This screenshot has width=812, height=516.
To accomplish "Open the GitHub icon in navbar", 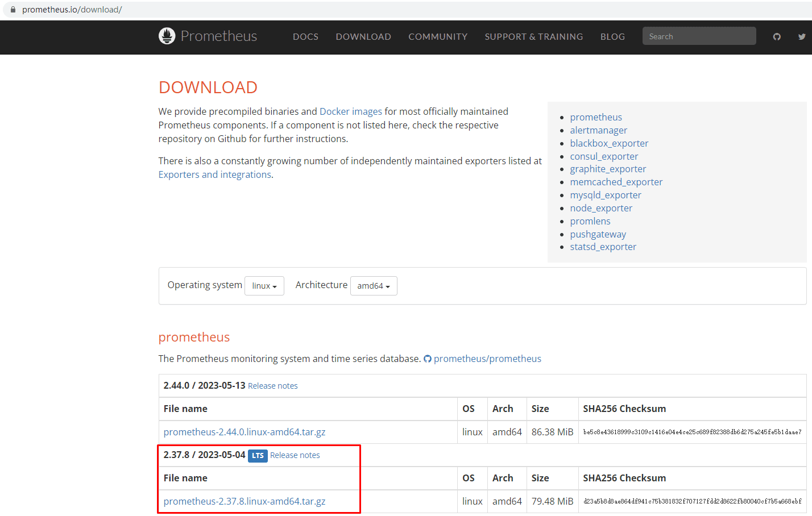I will coord(777,36).
